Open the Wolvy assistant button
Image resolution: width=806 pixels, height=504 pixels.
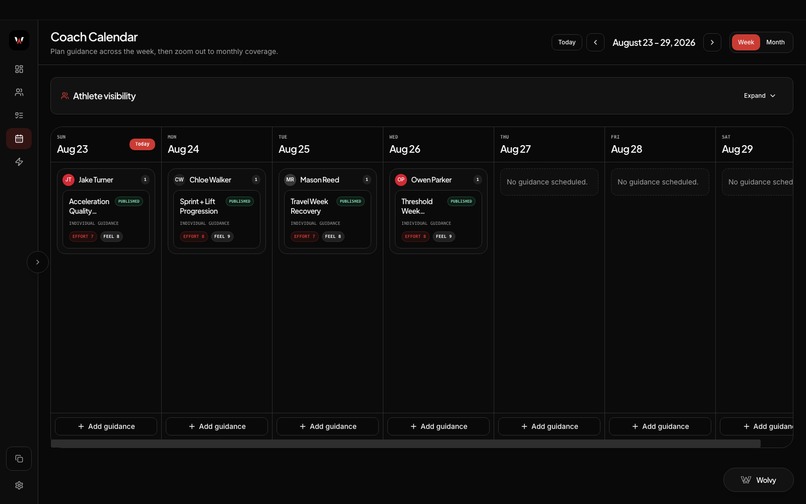click(758, 480)
